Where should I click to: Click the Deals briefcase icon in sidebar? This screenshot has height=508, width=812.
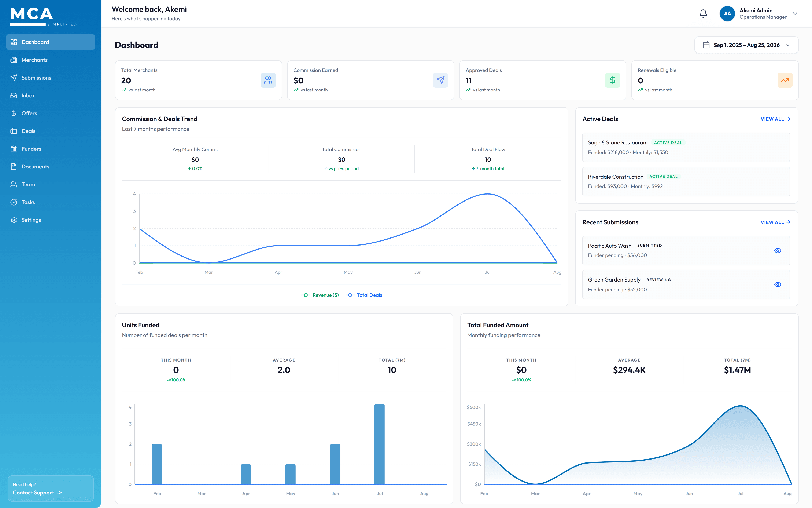pyautogui.click(x=14, y=131)
